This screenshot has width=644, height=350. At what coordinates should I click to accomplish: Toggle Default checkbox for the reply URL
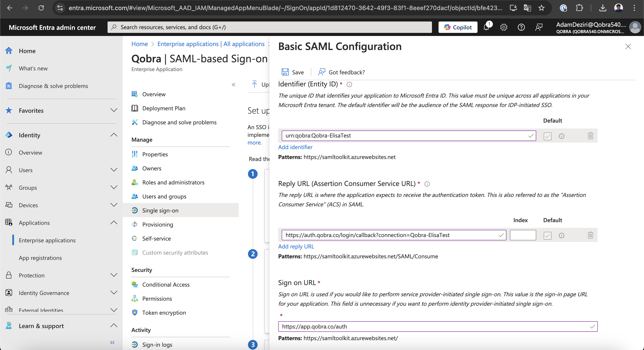(x=547, y=235)
